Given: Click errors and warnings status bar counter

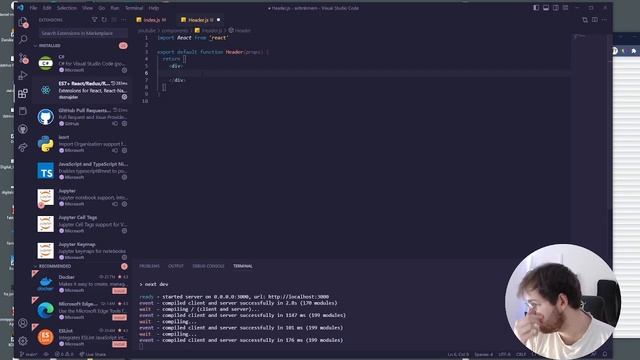Looking at the screenshot, I should tap(64, 354).
